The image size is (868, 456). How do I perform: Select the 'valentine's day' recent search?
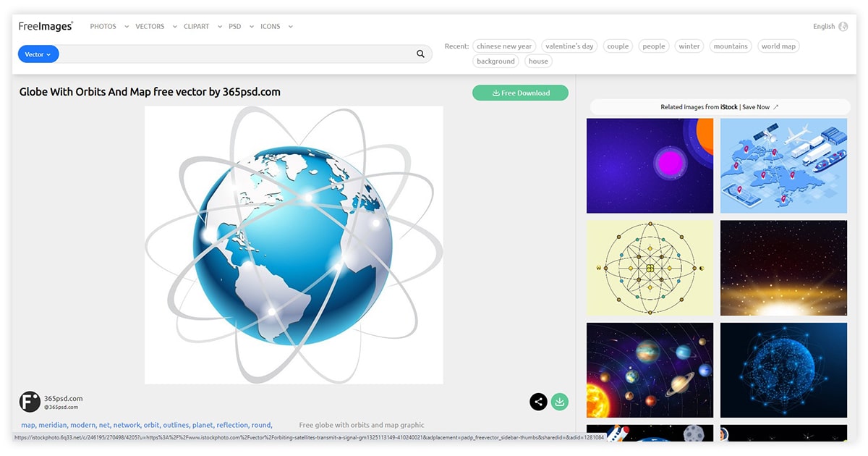(x=569, y=46)
